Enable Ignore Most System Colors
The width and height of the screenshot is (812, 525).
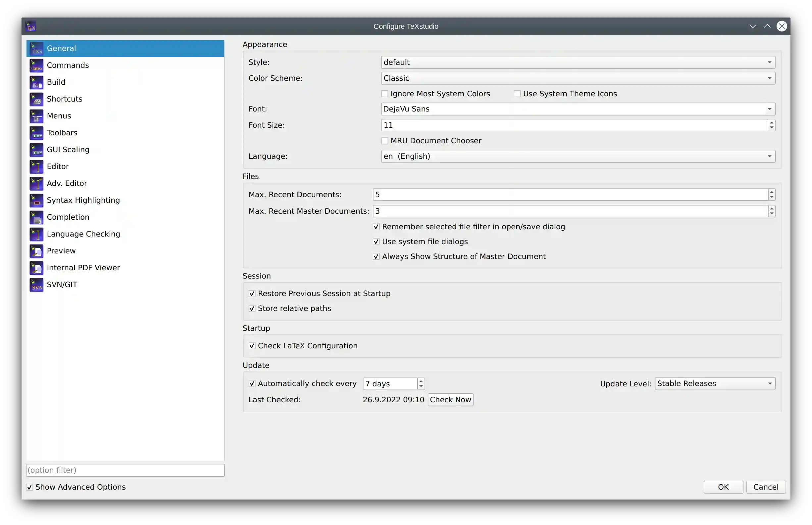click(x=384, y=93)
